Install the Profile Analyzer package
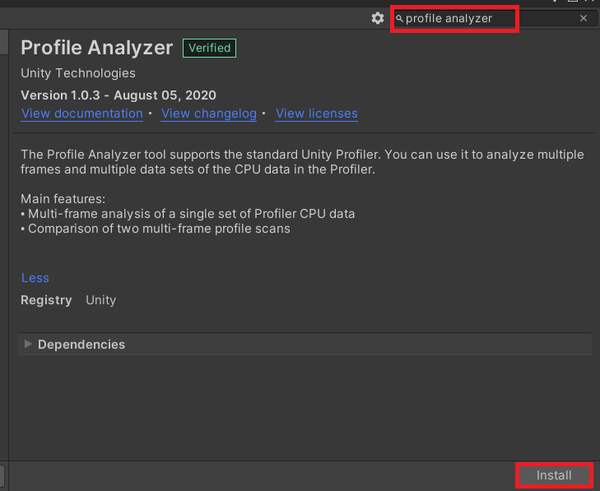This screenshot has height=491, width=600. click(554, 476)
